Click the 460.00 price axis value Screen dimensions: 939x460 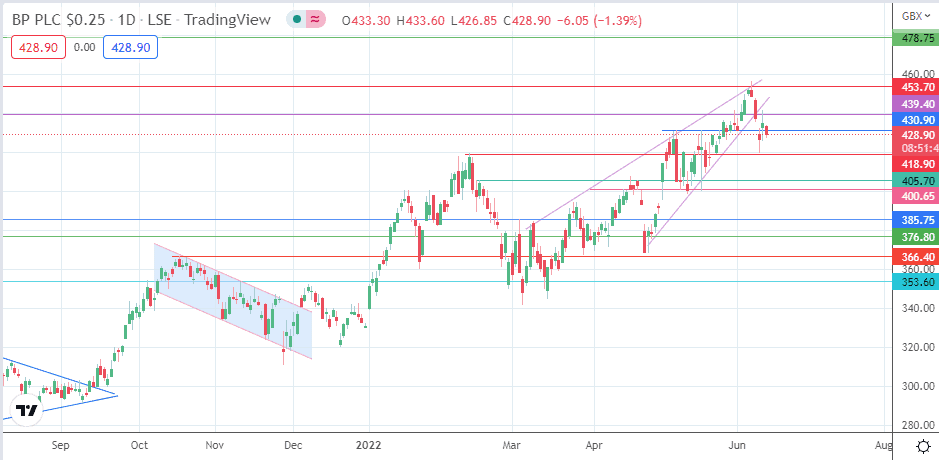point(916,74)
